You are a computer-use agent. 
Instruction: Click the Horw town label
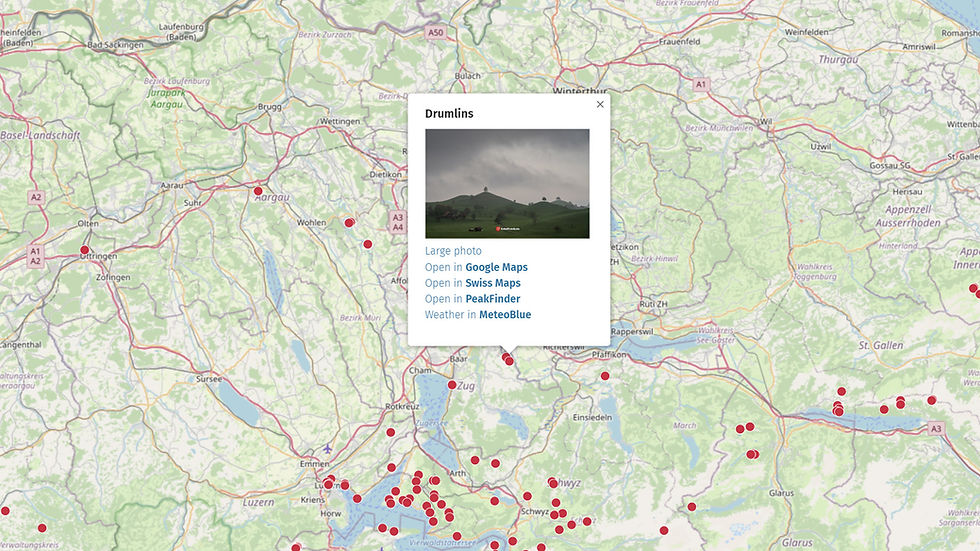[331, 514]
